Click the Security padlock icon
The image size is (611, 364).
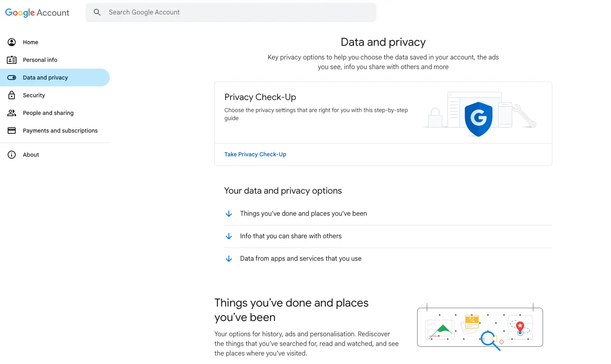(x=12, y=95)
